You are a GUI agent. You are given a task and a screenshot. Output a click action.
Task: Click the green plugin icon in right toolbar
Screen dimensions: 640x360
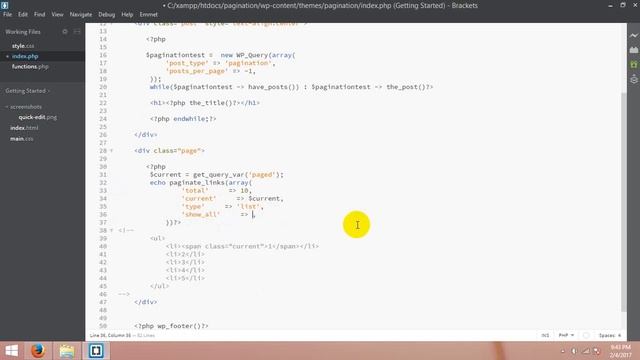pyautogui.click(x=633, y=64)
